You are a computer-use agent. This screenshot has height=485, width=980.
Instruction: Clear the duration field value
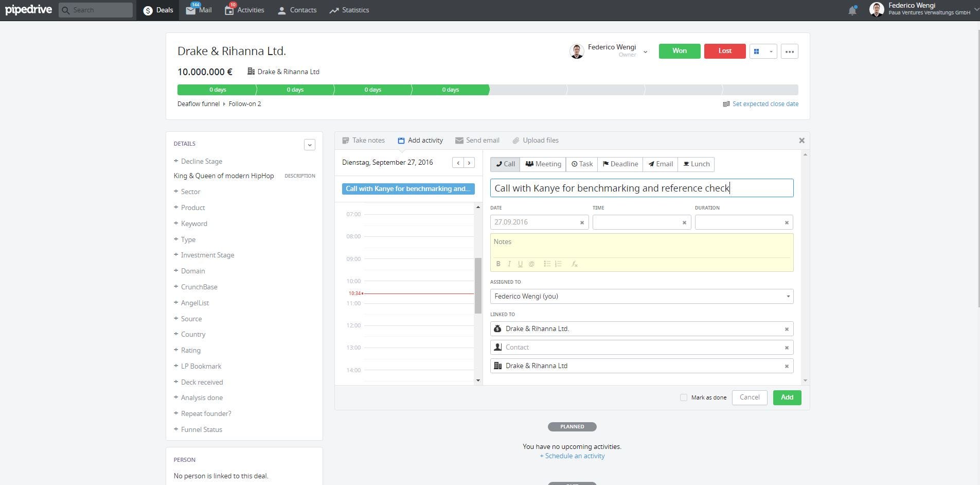click(x=787, y=222)
